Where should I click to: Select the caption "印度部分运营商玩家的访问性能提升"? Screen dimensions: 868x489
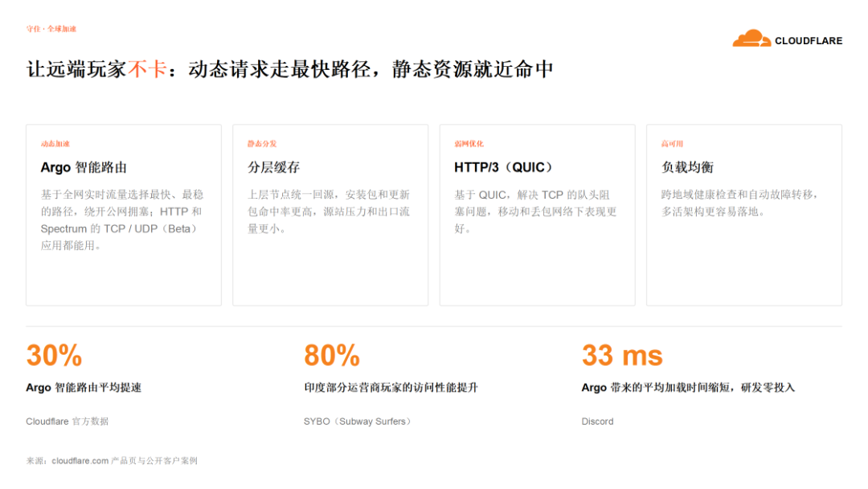click(x=391, y=388)
